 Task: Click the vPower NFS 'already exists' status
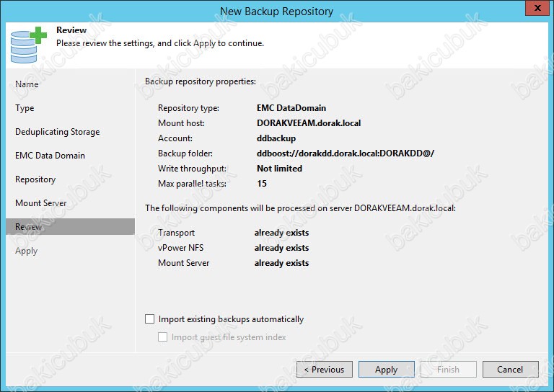coord(281,248)
